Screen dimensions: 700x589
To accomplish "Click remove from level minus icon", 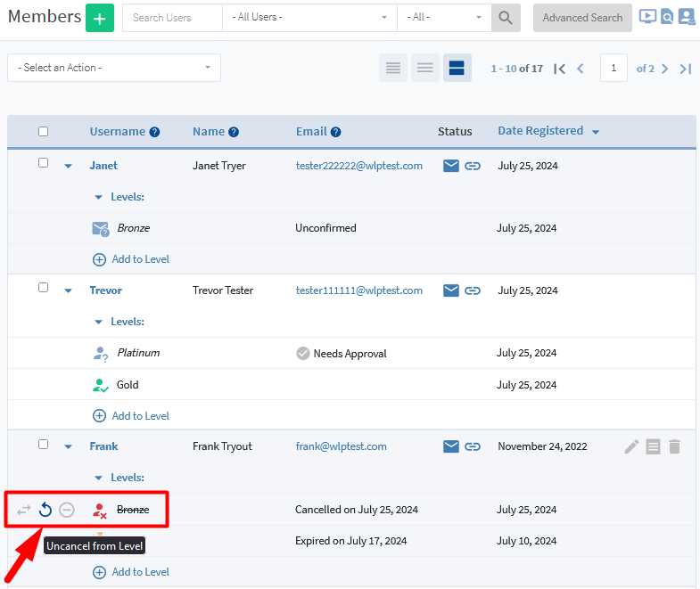I will pos(67,510).
